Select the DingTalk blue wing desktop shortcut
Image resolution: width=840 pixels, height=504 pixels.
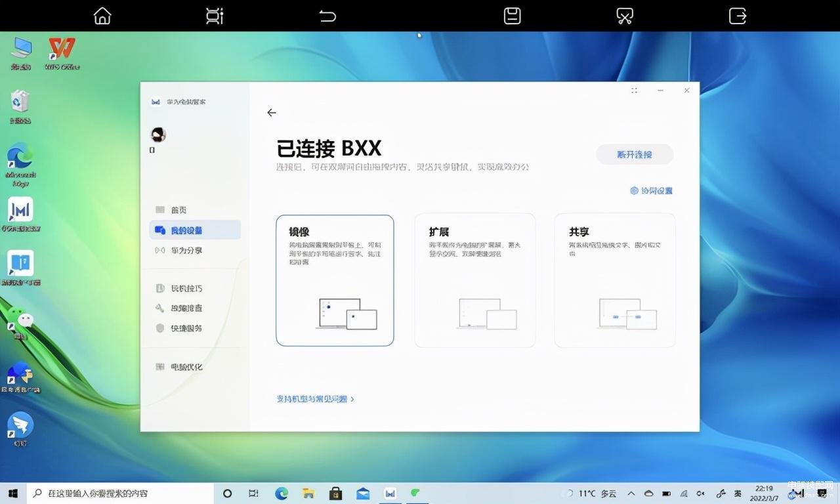click(x=20, y=430)
